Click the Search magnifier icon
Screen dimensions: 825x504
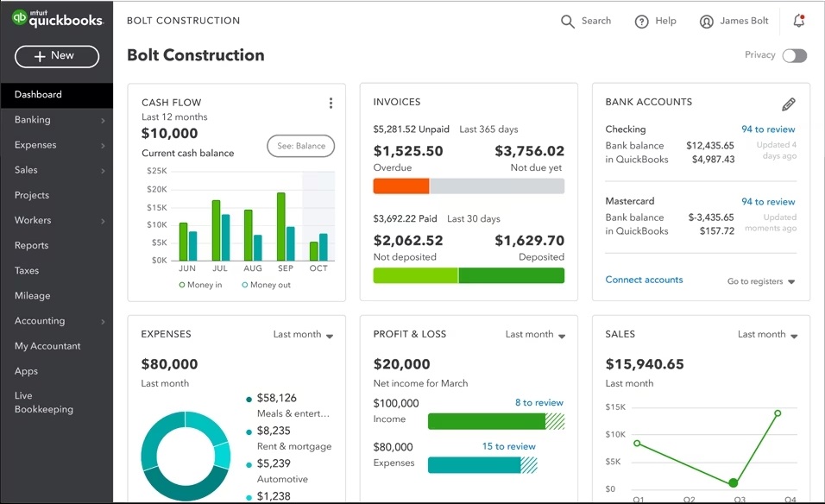click(x=567, y=22)
